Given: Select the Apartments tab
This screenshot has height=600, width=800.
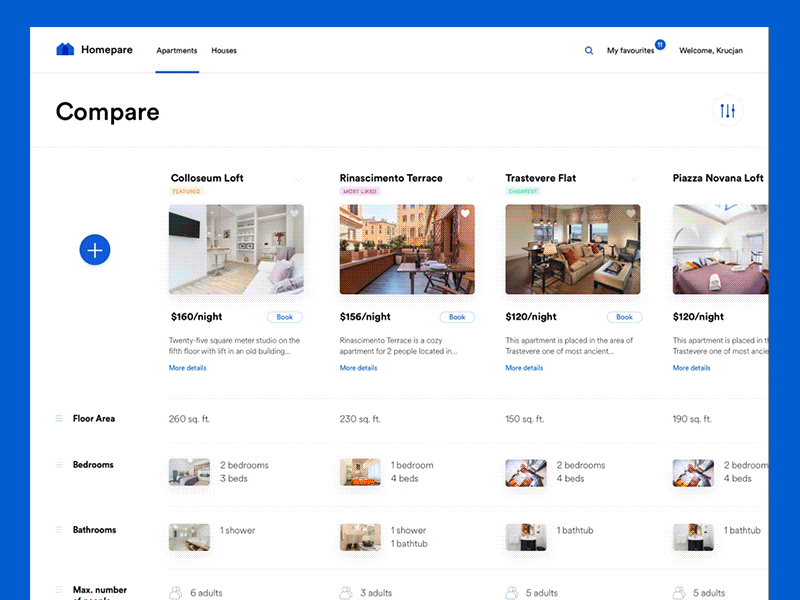Looking at the screenshot, I should coord(176,50).
